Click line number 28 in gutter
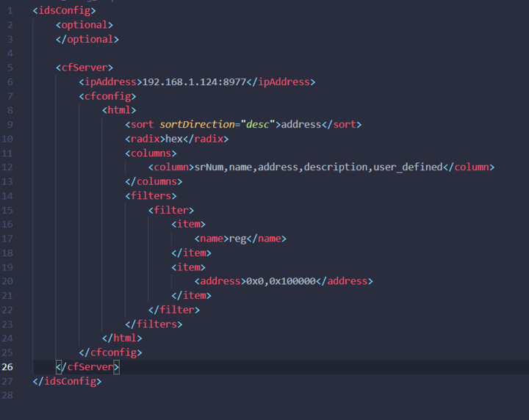Screen dimensions: 529x420 (x=7, y=395)
